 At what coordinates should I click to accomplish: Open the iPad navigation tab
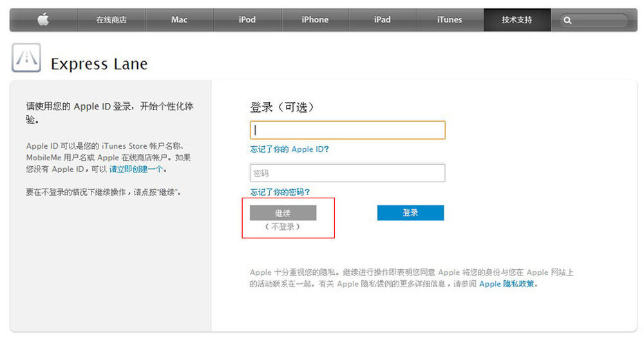click(x=382, y=20)
